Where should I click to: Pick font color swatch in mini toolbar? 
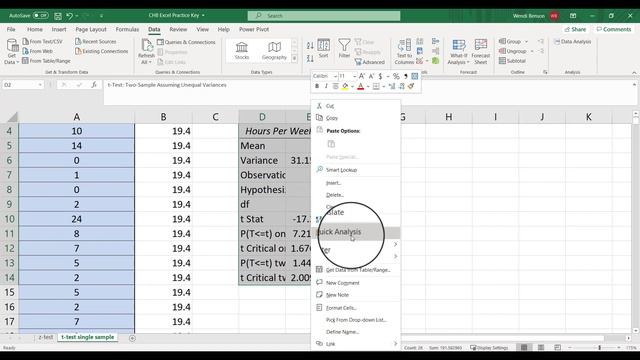360,86
